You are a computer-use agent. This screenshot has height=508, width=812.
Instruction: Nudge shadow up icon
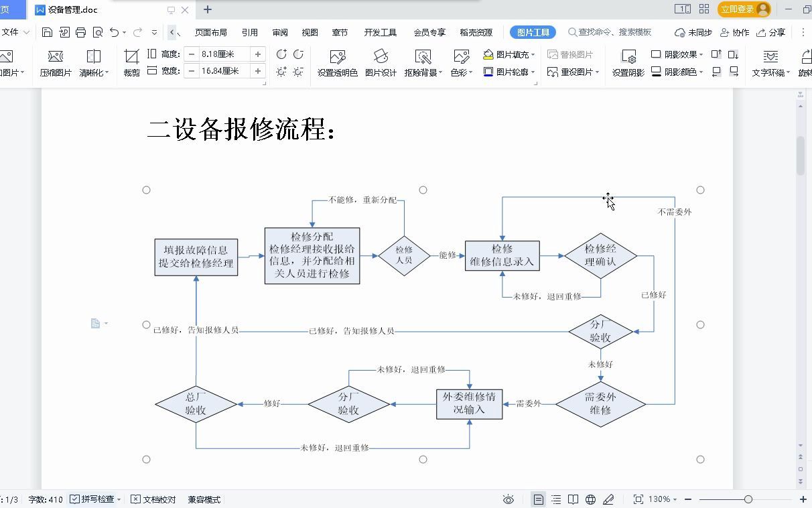pyautogui.click(x=716, y=54)
